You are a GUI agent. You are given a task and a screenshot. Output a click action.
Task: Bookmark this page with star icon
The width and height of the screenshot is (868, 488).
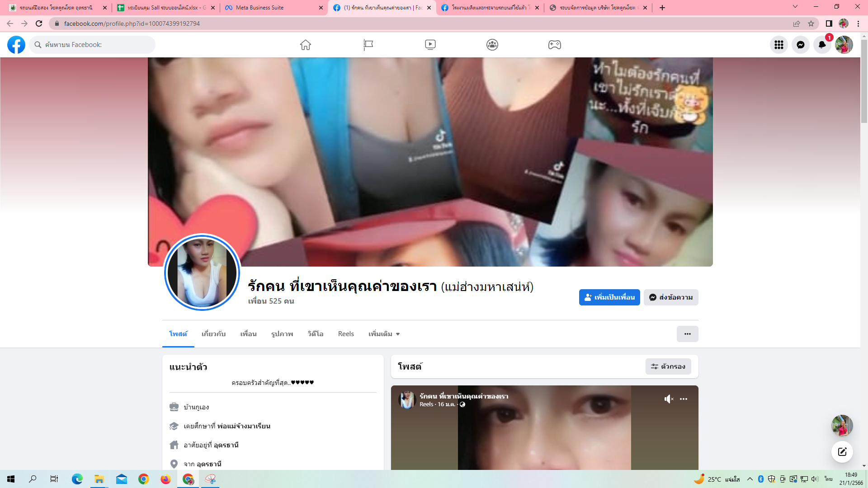(x=811, y=23)
